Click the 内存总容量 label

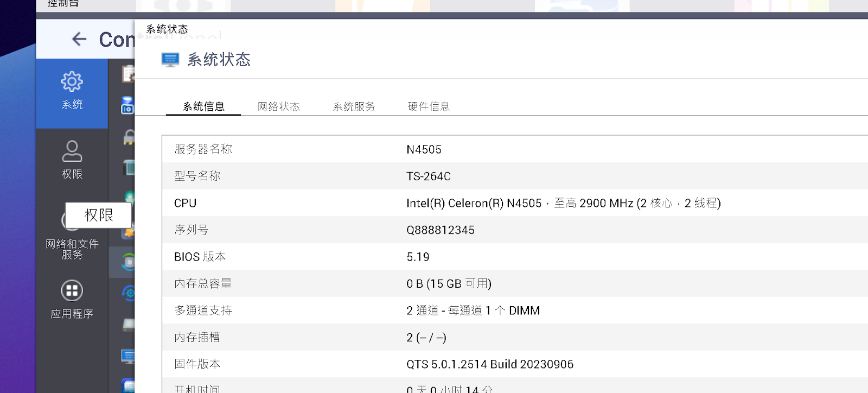(203, 283)
